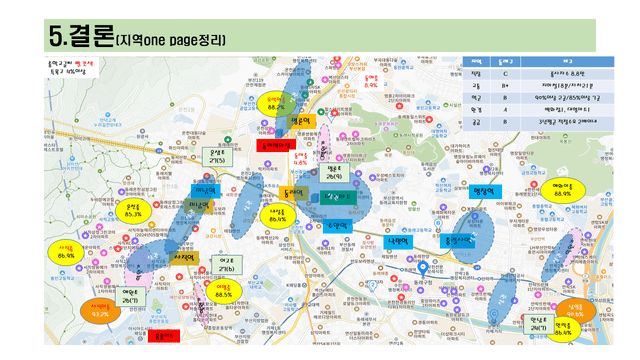Click the yellow 88.5% ellipse
This screenshot has height=360, width=640.
(x=224, y=291)
